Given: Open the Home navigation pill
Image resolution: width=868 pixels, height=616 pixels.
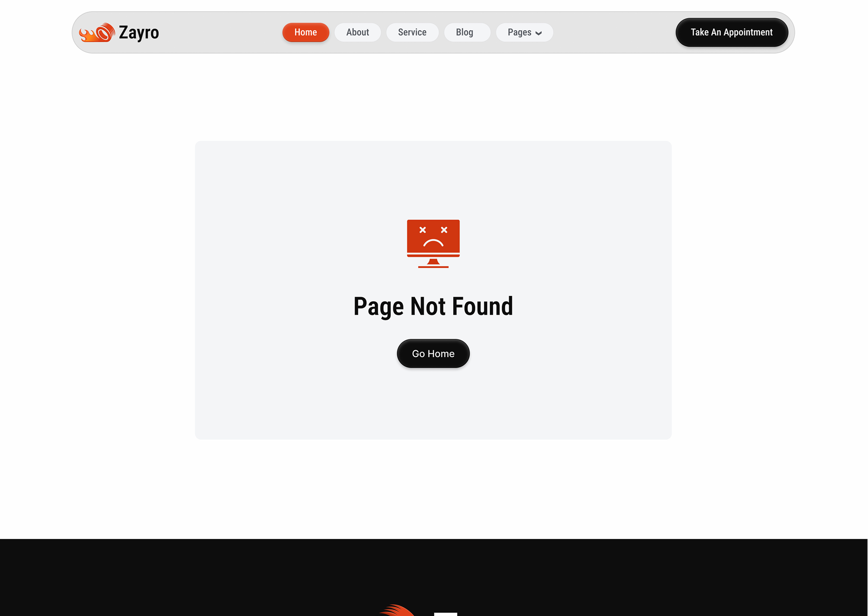Looking at the screenshot, I should click(x=306, y=32).
